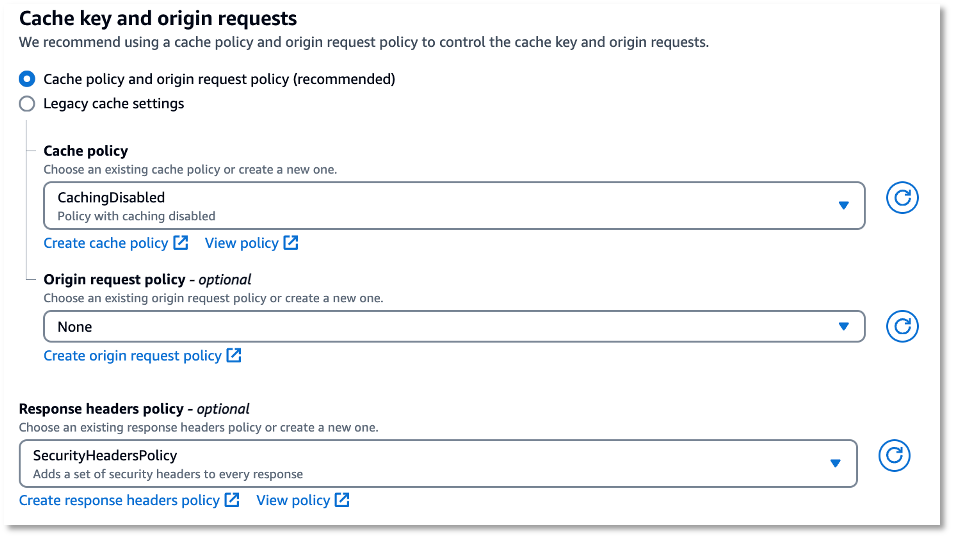Viewport: 954px width, 538px height.
Task: Refresh the cache policy list
Action: (902, 198)
